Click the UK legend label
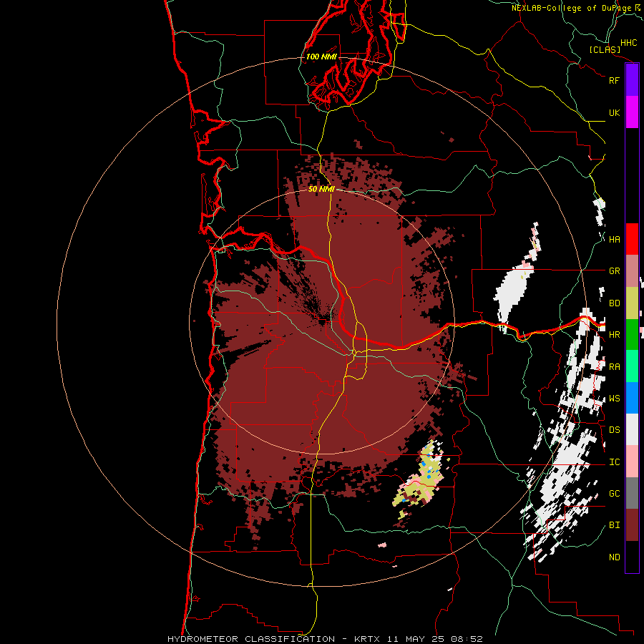Viewport: 644px width, 644px height. coord(614,112)
